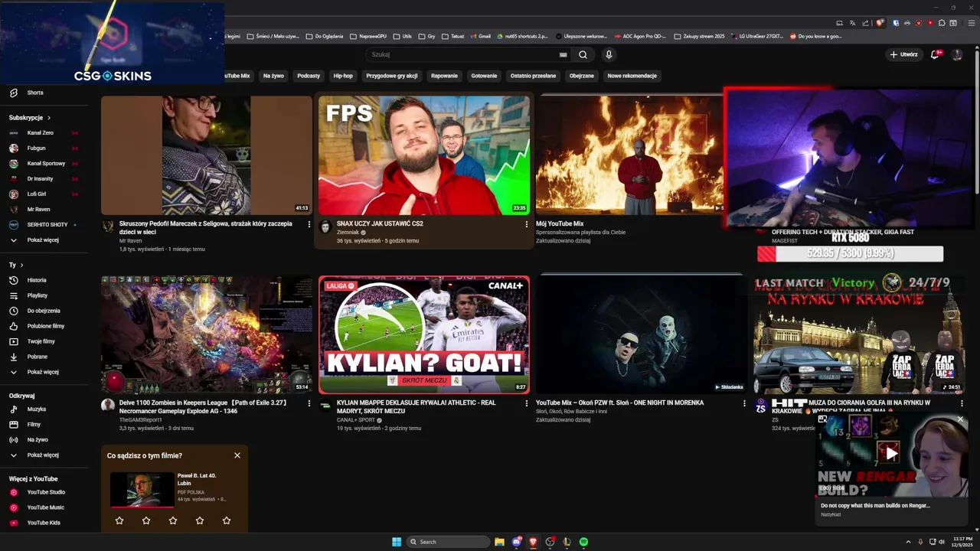Viewport: 980px width, 551px height.
Task: Open options menu for Kylian Mbappe video
Action: coord(526,403)
